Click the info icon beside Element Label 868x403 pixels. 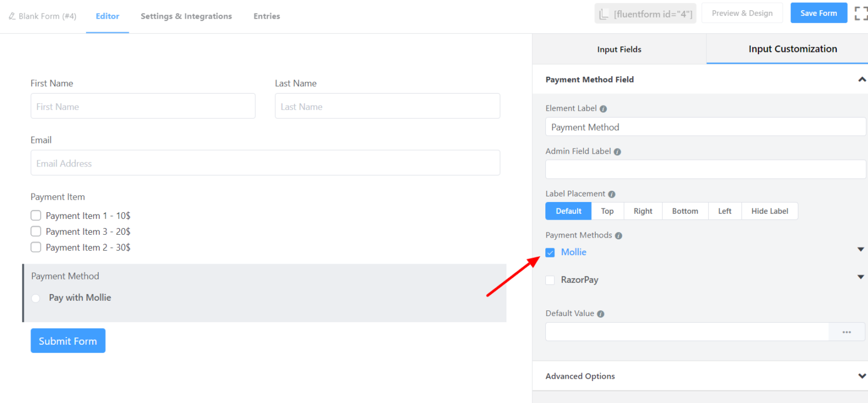click(603, 108)
